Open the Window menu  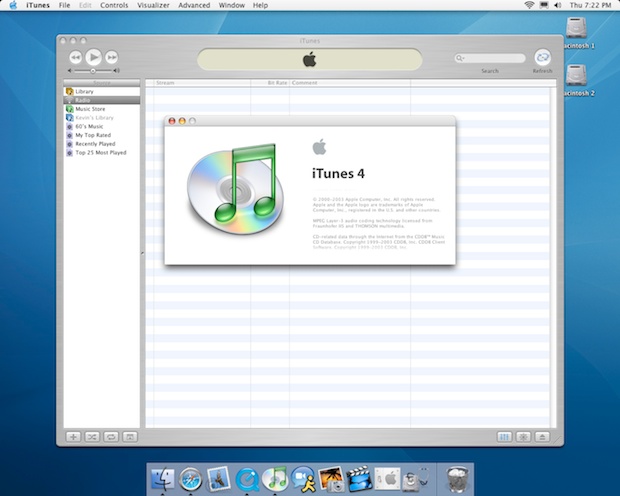[231, 5]
